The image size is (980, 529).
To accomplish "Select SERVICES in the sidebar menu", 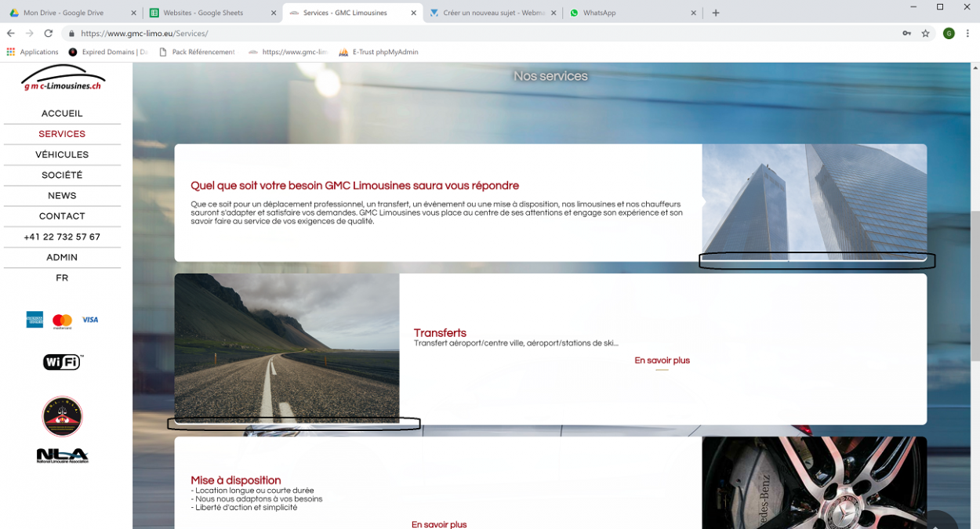I will coord(62,134).
